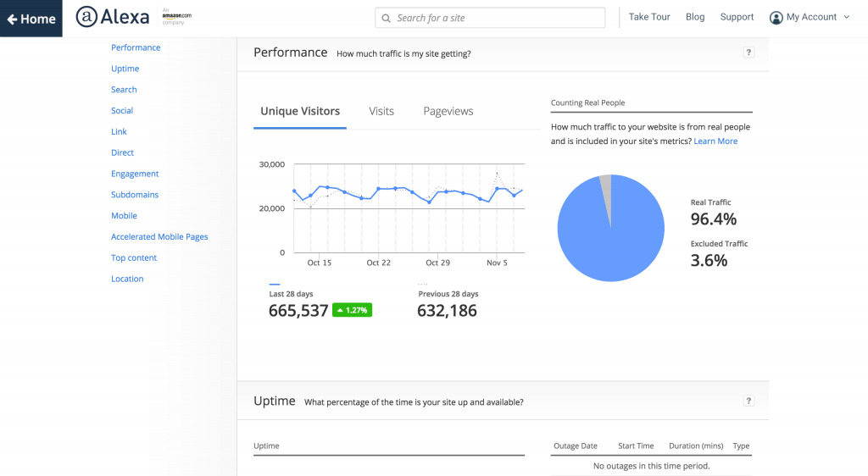Open the Blog link

(x=695, y=17)
